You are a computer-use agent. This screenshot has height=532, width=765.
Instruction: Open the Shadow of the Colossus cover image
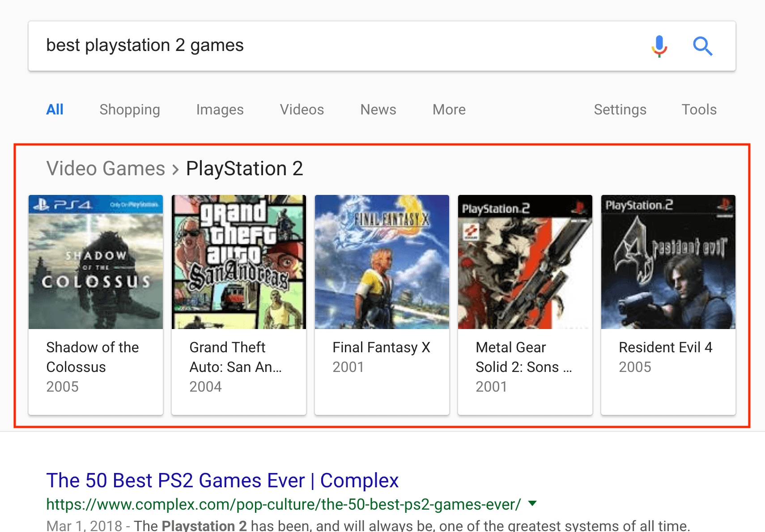(96, 262)
